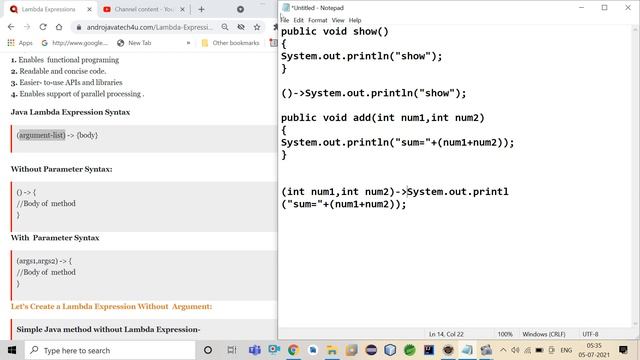Screen dimensions: 640x360
Task: Open volume control in system tray
Action: (x=515, y=350)
